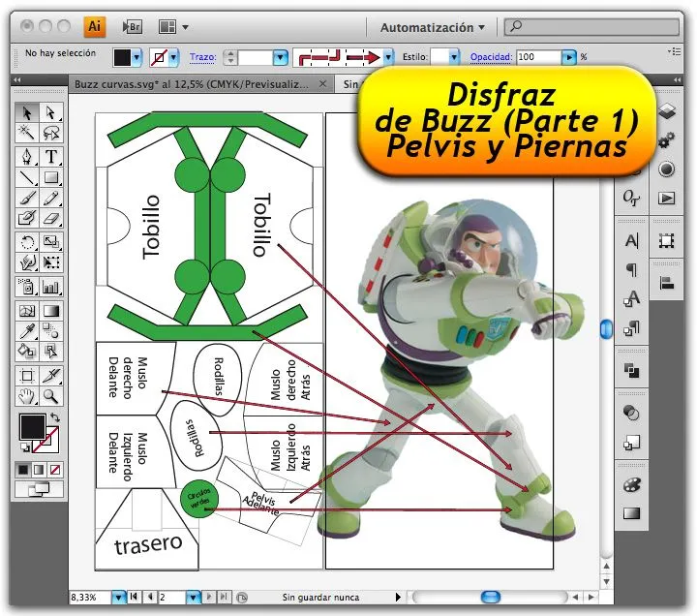This screenshot has height=616, width=697.
Task: Open the Estilo graphic style dropdown
Action: 454,57
